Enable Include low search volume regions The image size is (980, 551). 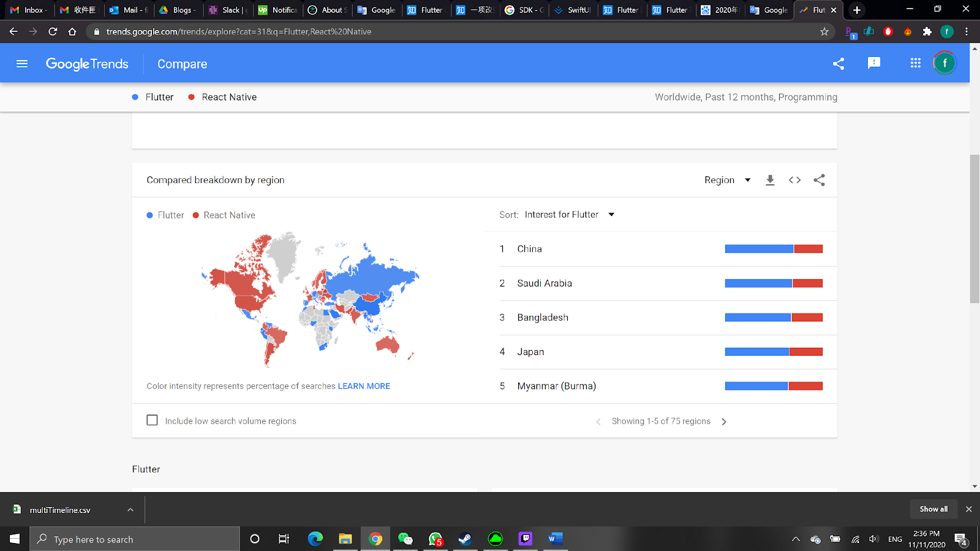(153, 420)
